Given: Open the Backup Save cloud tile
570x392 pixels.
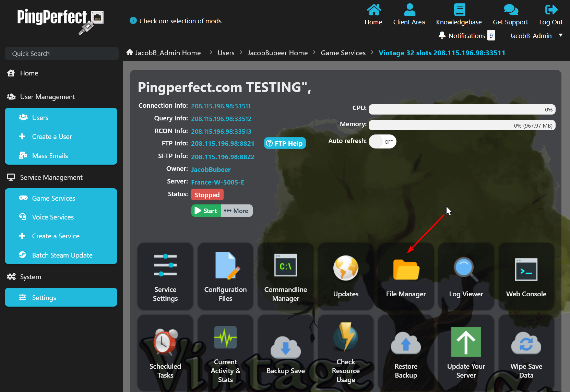Looking at the screenshot, I should [x=286, y=353].
